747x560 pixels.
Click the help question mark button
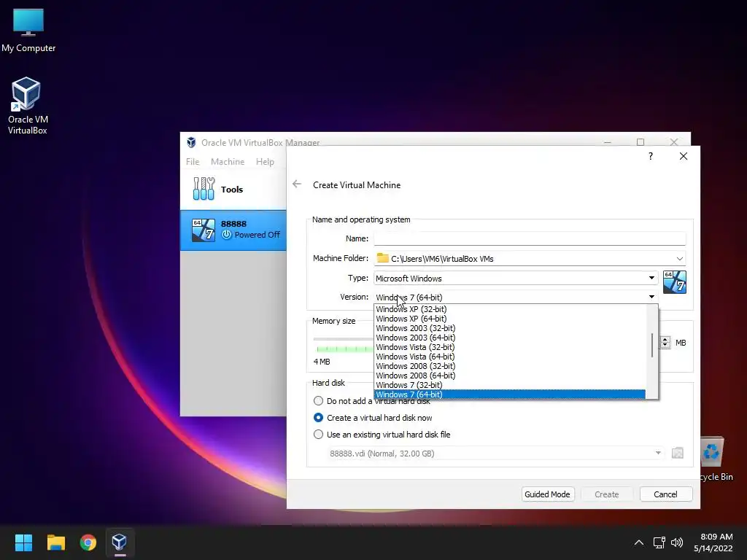pos(650,156)
